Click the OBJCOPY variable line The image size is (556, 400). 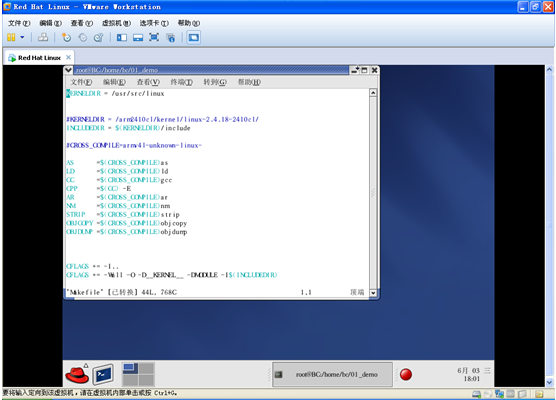point(127,223)
